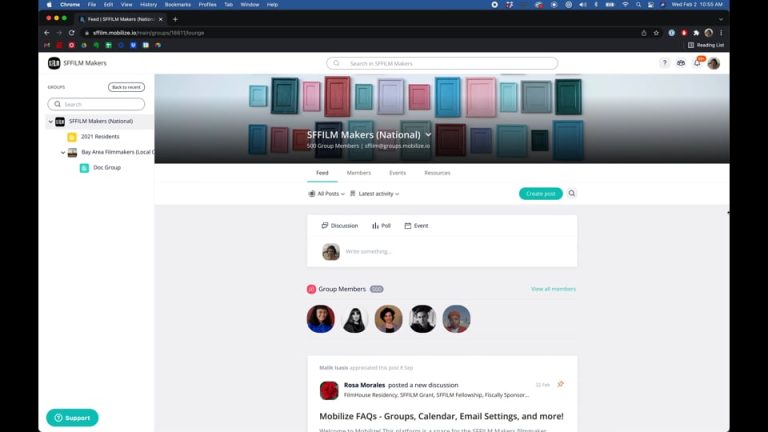Open the notifications bell icon
Image resolution: width=768 pixels, height=432 pixels.
point(697,63)
